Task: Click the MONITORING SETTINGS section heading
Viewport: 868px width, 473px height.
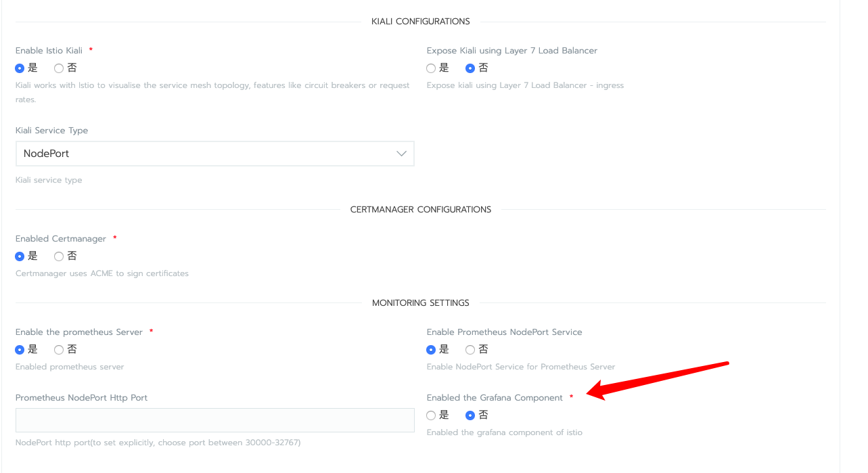Action: point(420,303)
